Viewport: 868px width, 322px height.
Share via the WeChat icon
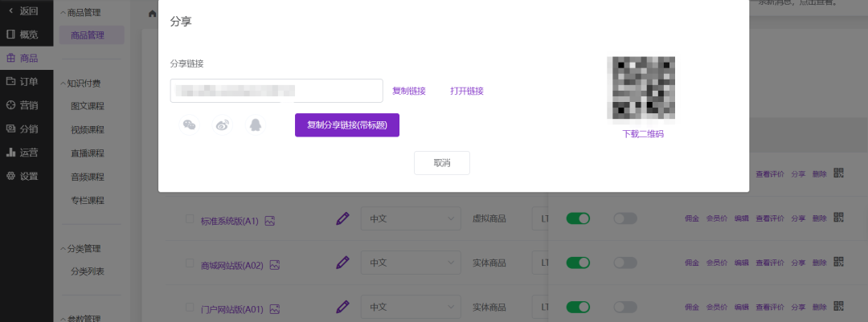pyautogui.click(x=190, y=124)
